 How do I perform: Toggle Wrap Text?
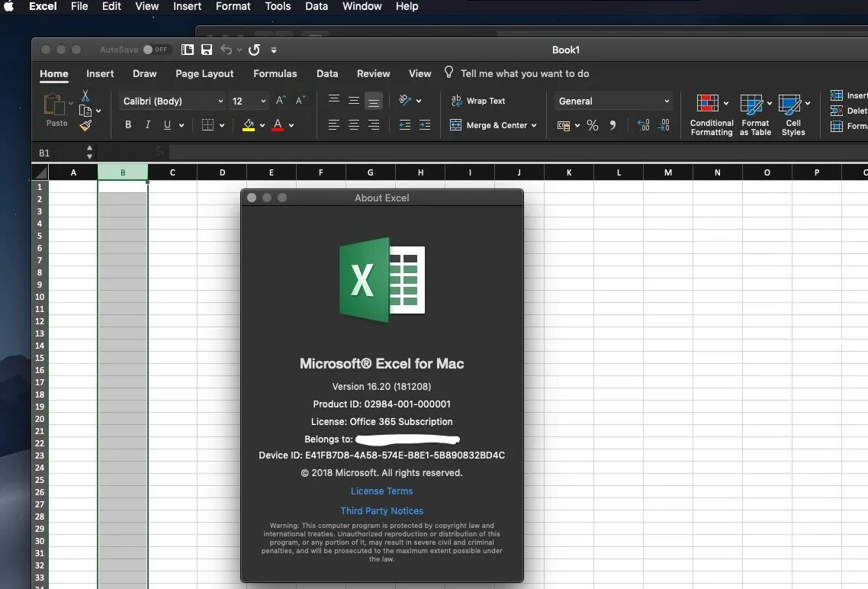478,101
